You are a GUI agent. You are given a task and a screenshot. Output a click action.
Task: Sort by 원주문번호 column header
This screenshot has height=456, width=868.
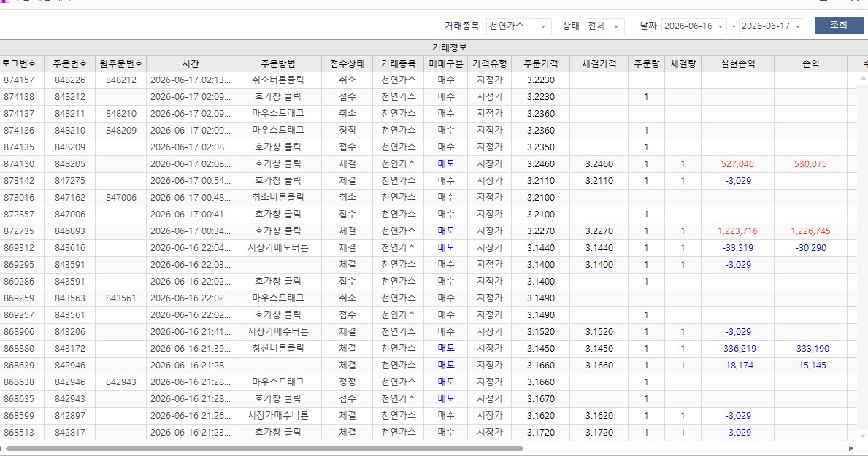[120, 63]
